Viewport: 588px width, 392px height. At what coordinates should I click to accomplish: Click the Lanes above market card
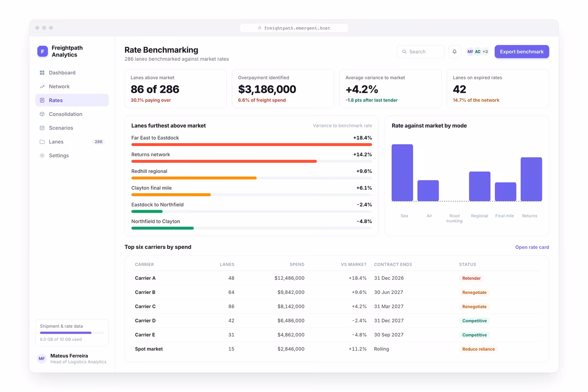point(175,89)
